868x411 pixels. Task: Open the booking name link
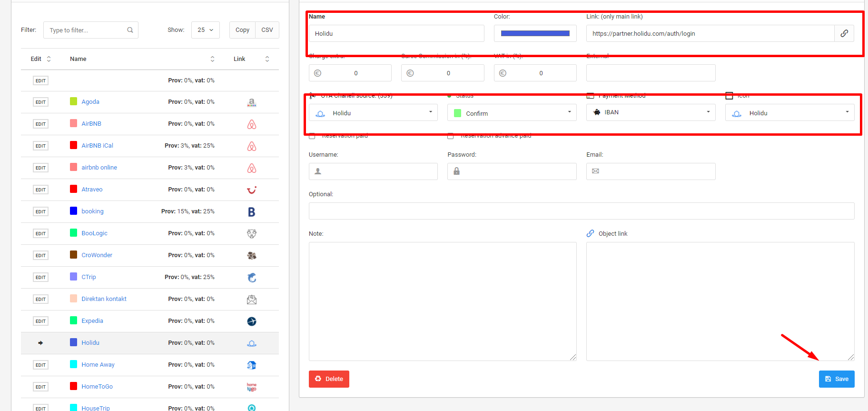92,211
